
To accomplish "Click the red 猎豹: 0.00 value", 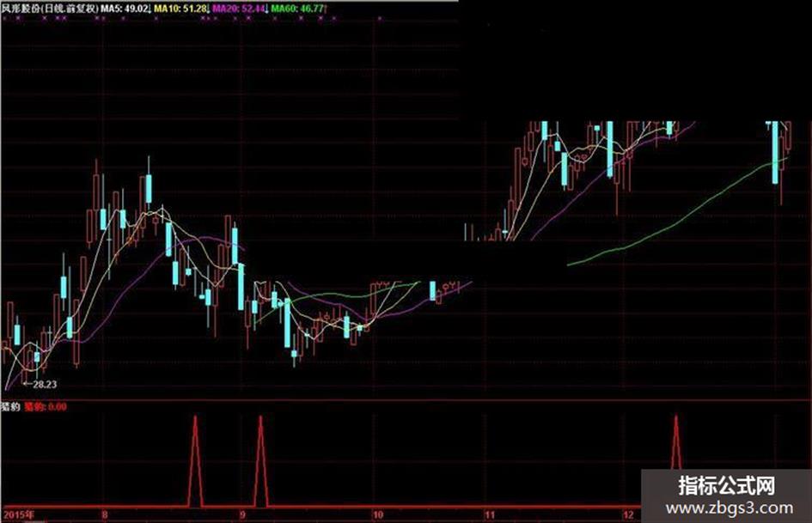I will click(46, 406).
